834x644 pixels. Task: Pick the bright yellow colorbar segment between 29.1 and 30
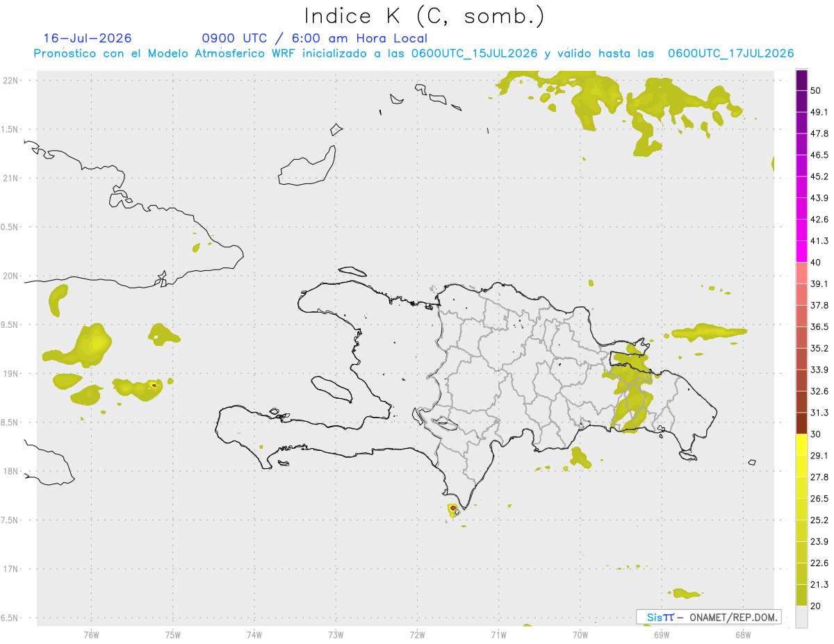(801, 445)
